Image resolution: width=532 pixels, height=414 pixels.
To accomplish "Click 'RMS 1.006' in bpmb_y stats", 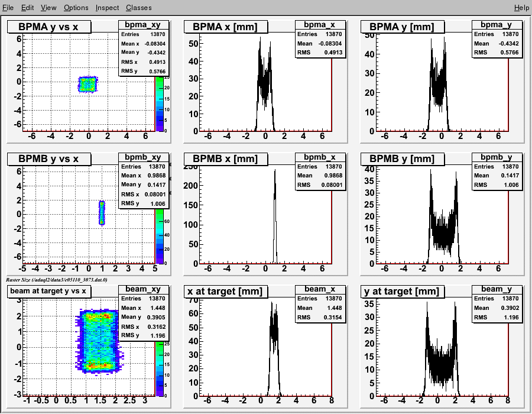I will pos(497,185).
